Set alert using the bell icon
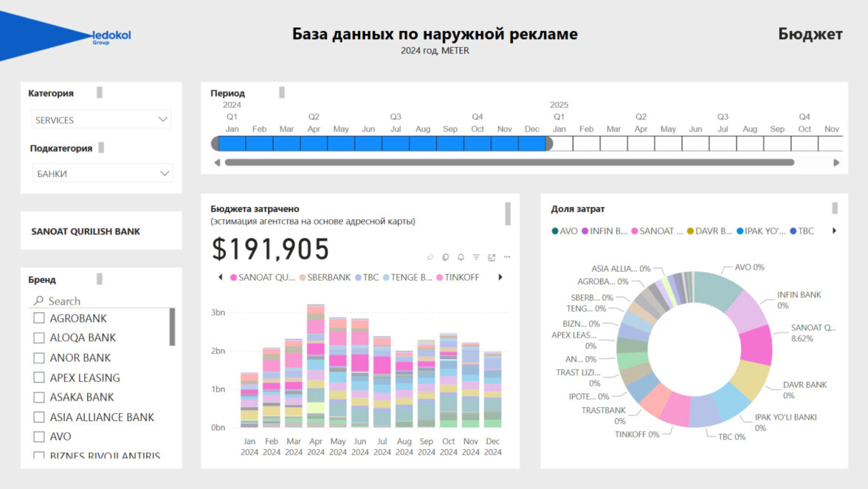This screenshot has height=489, width=868. 461,257
